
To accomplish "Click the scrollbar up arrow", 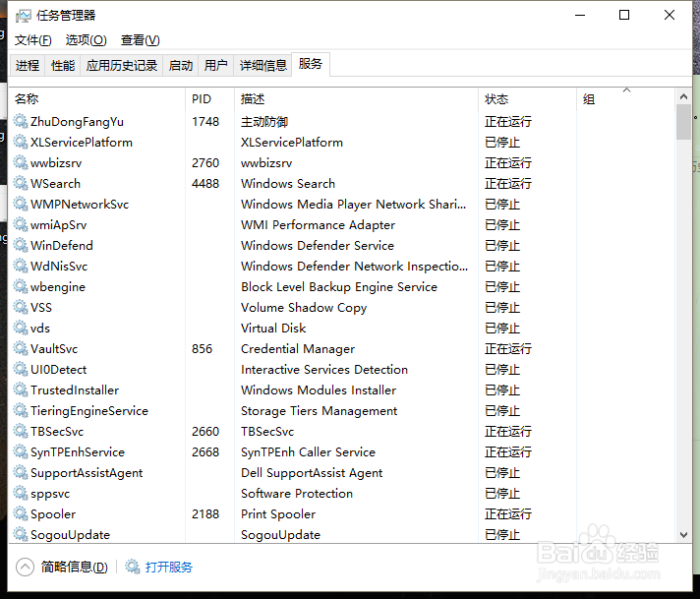I will click(x=683, y=96).
